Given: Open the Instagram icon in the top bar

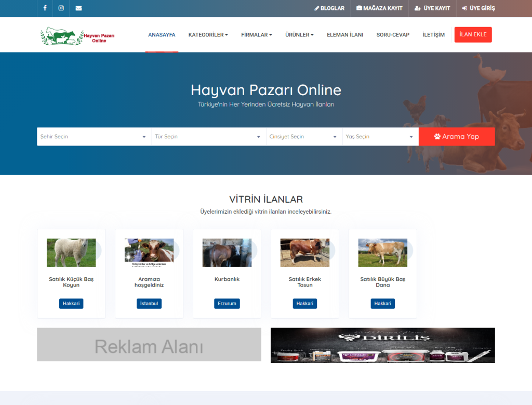Looking at the screenshot, I should [x=61, y=8].
